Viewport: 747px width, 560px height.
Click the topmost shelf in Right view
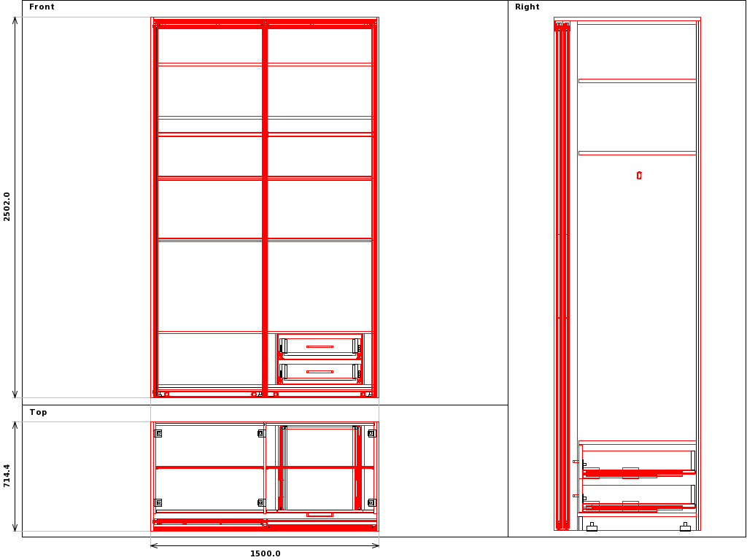(x=637, y=80)
